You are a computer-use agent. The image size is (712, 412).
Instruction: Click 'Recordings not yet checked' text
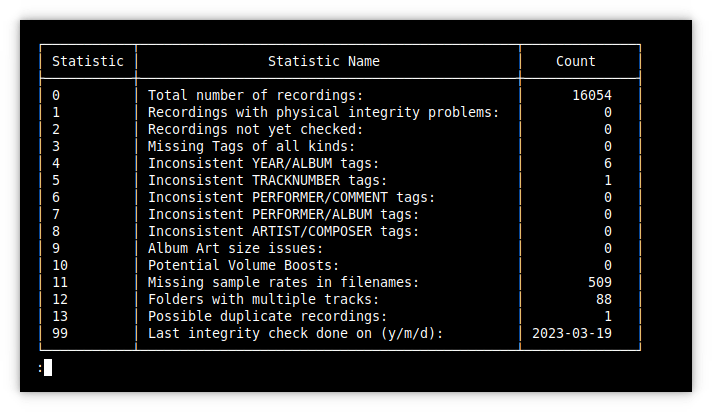[x=256, y=129]
